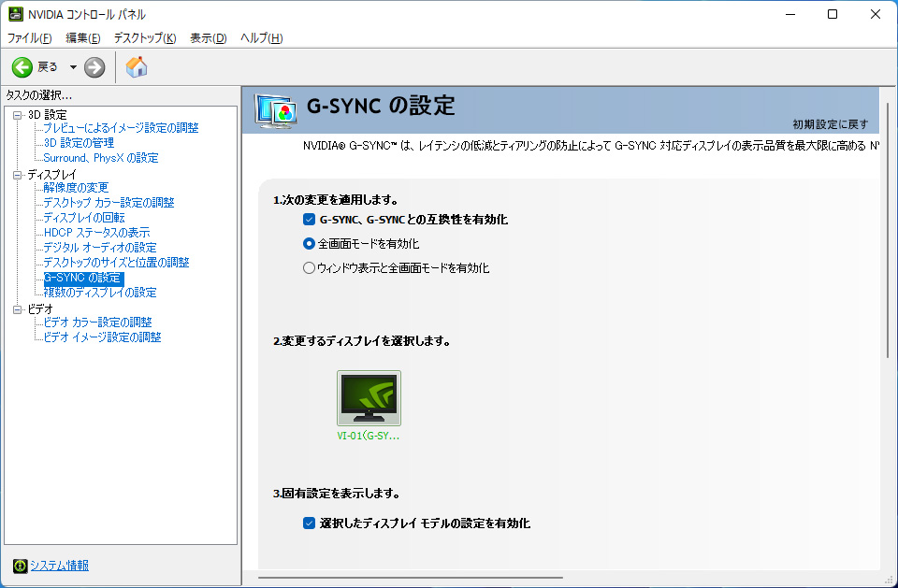Image resolution: width=898 pixels, height=588 pixels.
Task: Open HDCP ステータスの表示
Action: pos(96,232)
